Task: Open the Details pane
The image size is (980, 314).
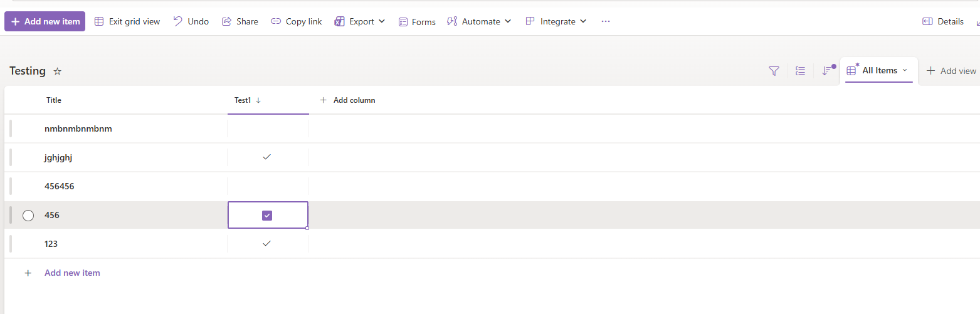Action: pyautogui.click(x=943, y=21)
